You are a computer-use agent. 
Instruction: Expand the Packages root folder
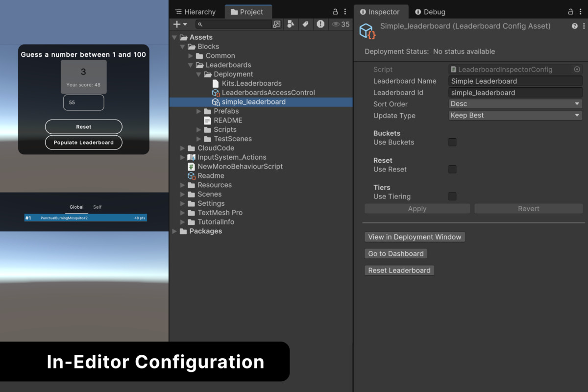pyautogui.click(x=174, y=231)
